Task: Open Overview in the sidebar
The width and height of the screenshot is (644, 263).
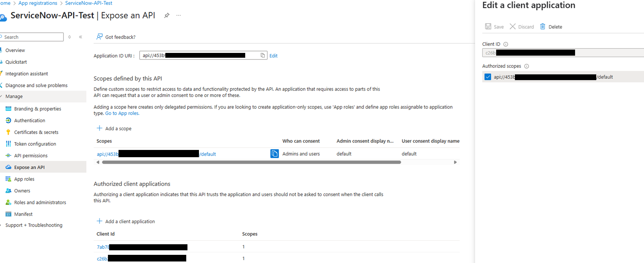Action: (15, 50)
